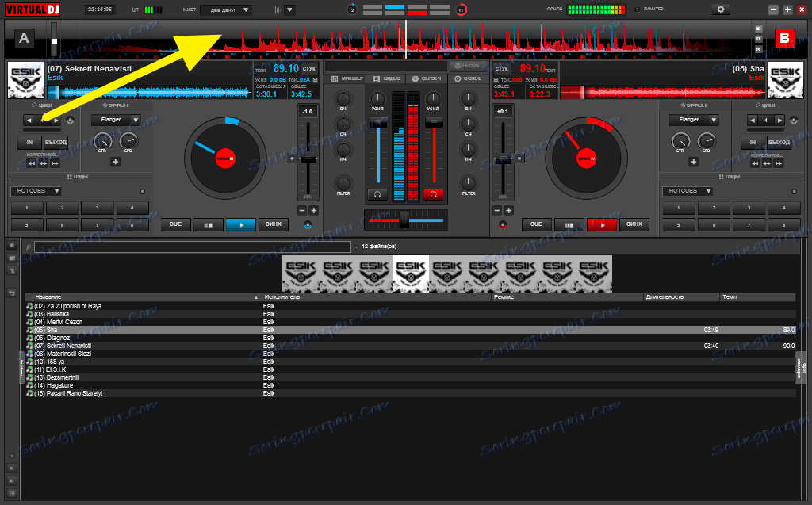Click the pause/stop button on deck A
This screenshot has width=812, height=505.
tap(209, 225)
